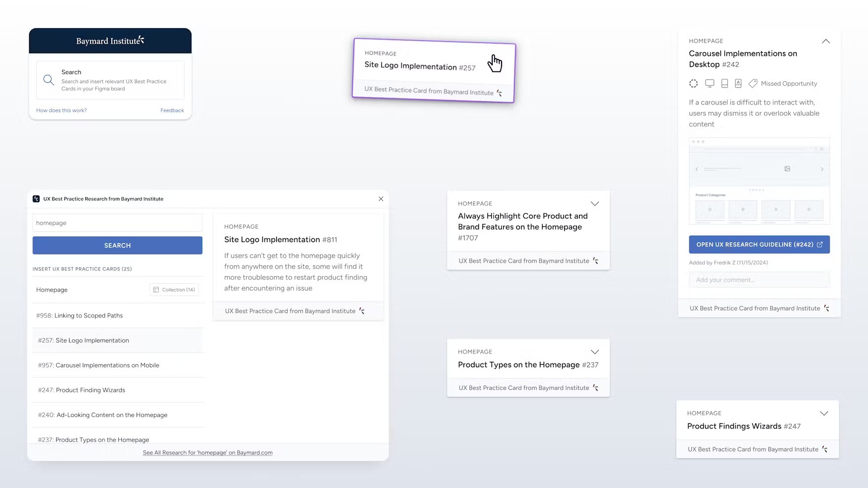Click Baymard logo in #257 card footer
Image resolution: width=868 pixels, height=488 pixels.
point(500,93)
